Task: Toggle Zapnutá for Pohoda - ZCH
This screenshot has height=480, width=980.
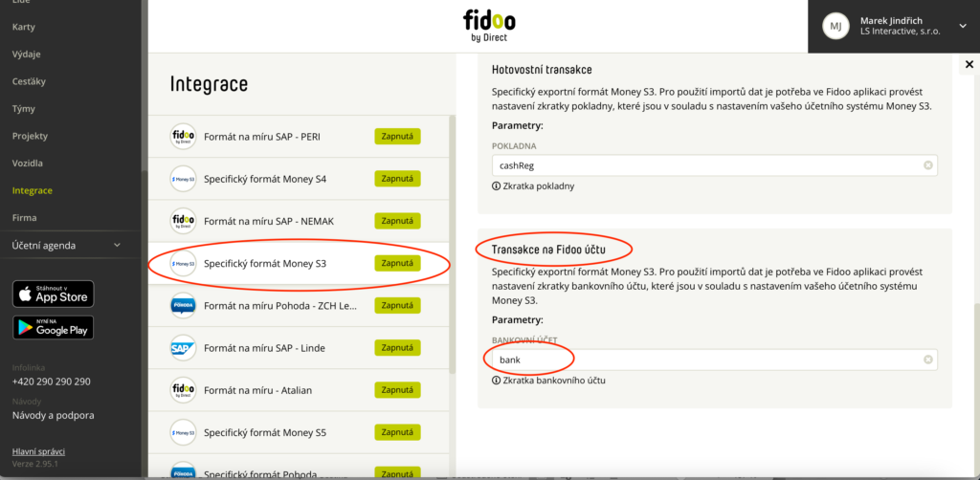Action: tap(397, 305)
